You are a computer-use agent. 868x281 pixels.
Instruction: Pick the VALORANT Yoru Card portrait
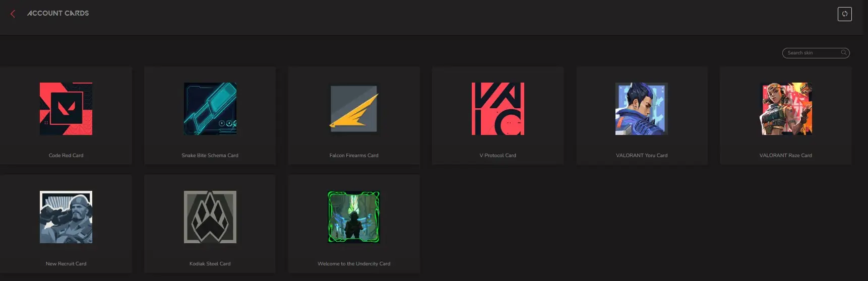pyautogui.click(x=642, y=109)
